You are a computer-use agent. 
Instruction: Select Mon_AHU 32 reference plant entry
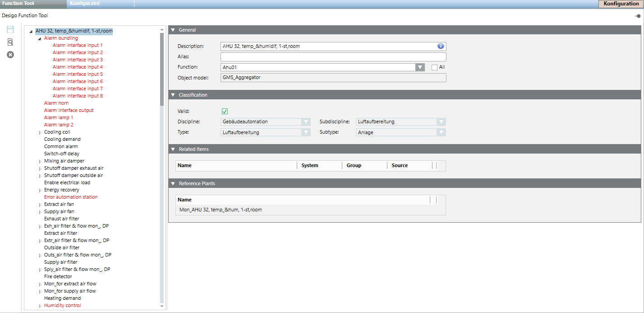pyautogui.click(x=221, y=210)
